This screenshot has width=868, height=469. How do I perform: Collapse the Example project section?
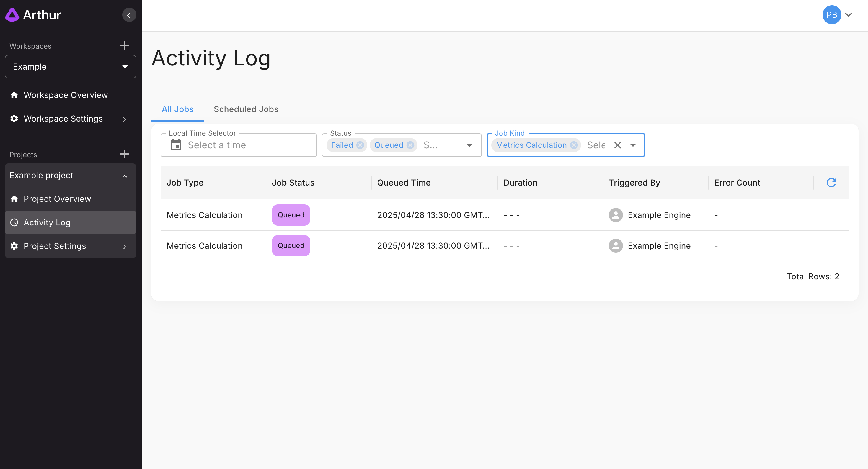coord(124,176)
